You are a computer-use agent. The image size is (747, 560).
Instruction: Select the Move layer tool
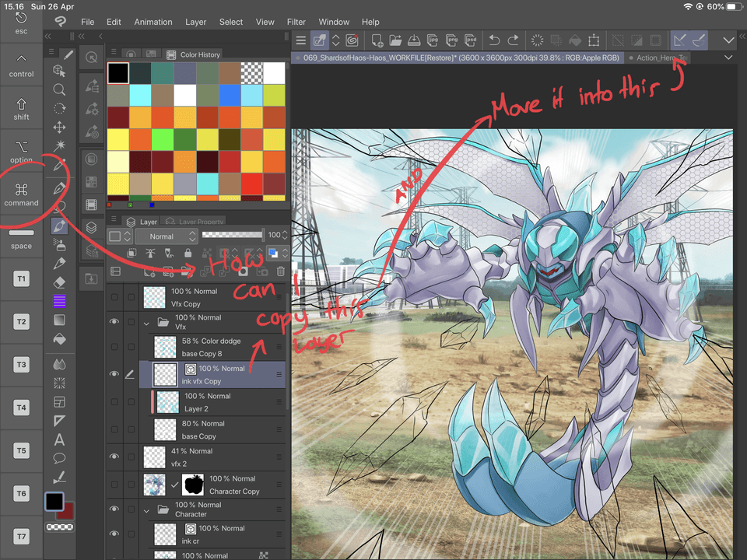(59, 127)
